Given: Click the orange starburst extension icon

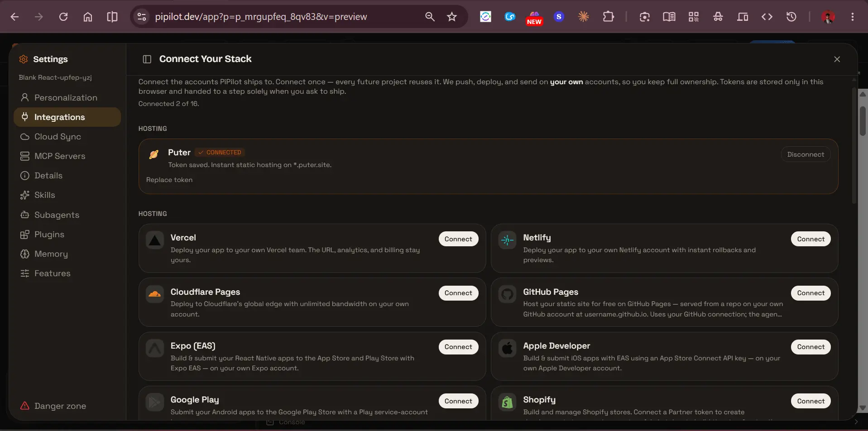Looking at the screenshot, I should (x=583, y=17).
